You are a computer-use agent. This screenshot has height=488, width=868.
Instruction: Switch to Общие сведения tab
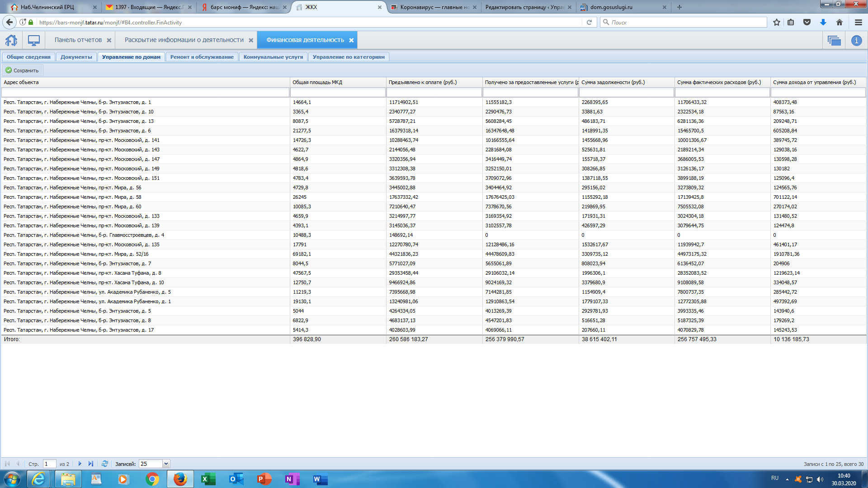coord(28,57)
